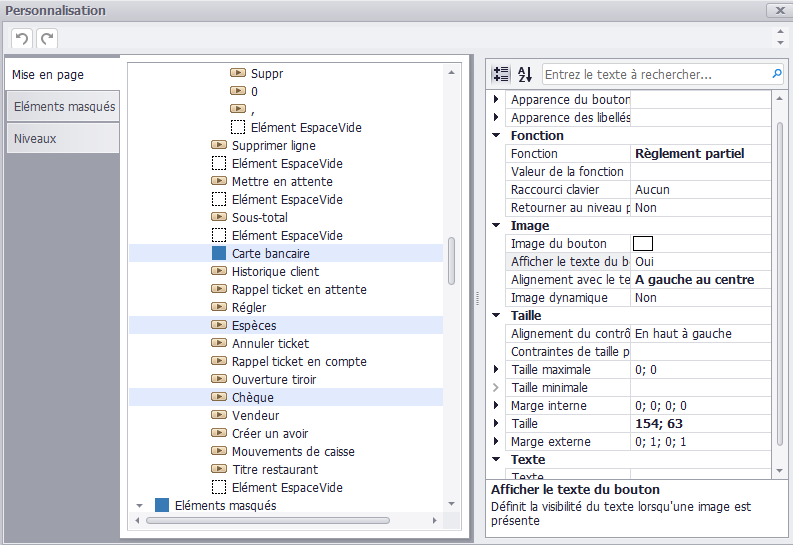Click the button icon beside Annuler ticket
This screenshot has width=793, height=545.
click(x=218, y=343)
